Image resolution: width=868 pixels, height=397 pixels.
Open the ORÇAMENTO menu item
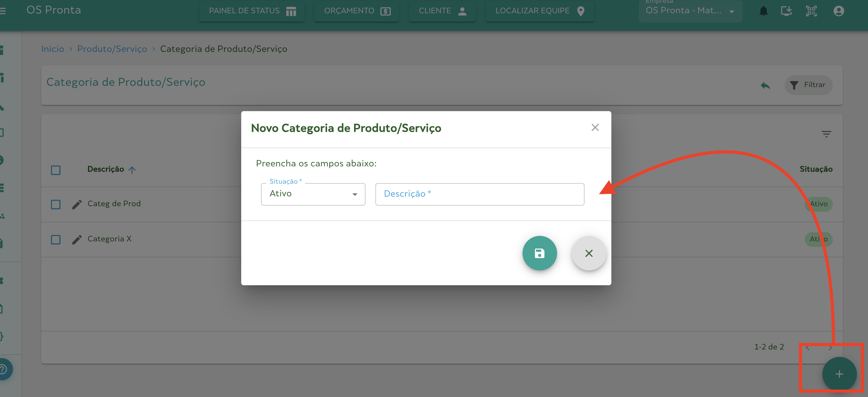(357, 11)
